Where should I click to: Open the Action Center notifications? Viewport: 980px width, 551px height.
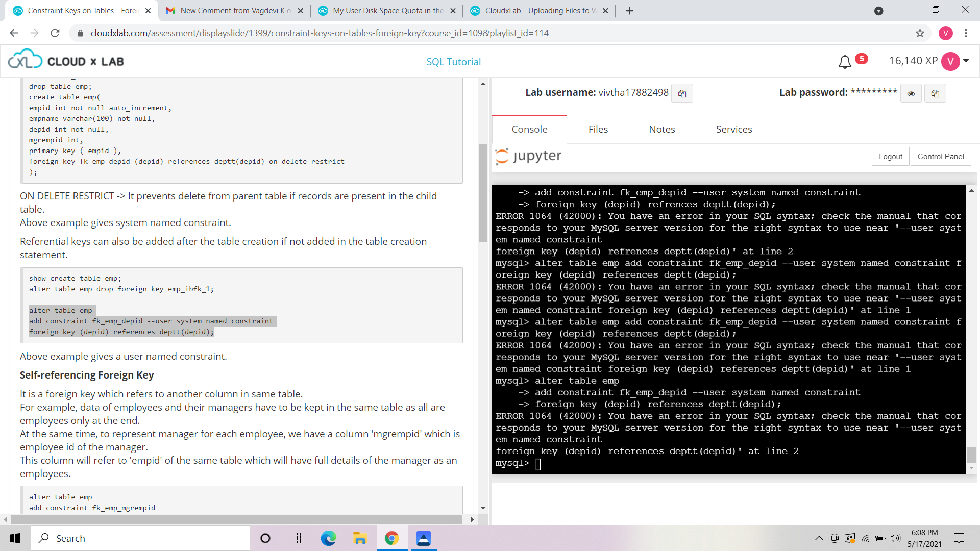[959, 538]
